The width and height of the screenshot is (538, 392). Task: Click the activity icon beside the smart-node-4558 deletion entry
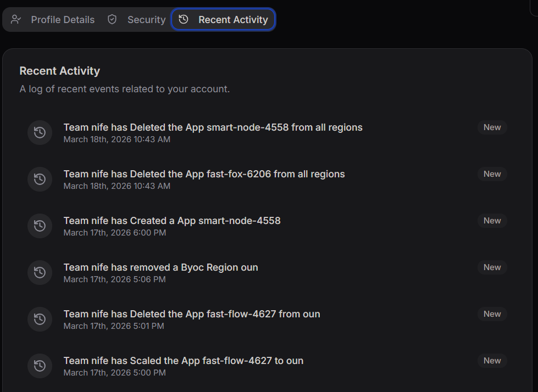tap(40, 132)
